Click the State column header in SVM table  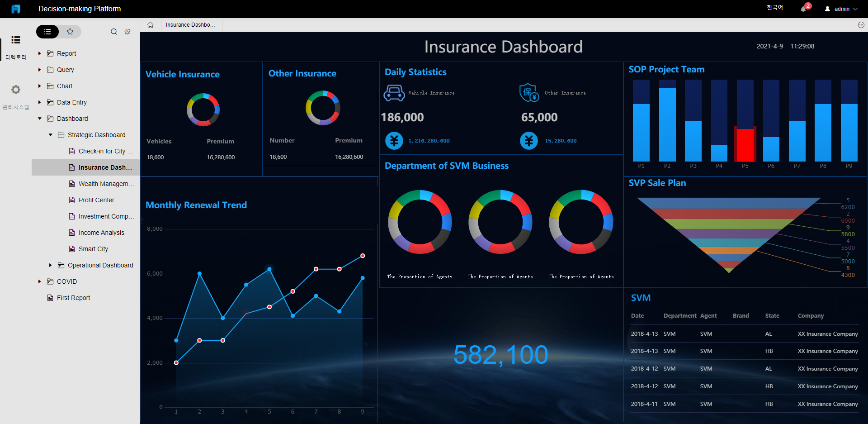point(772,316)
